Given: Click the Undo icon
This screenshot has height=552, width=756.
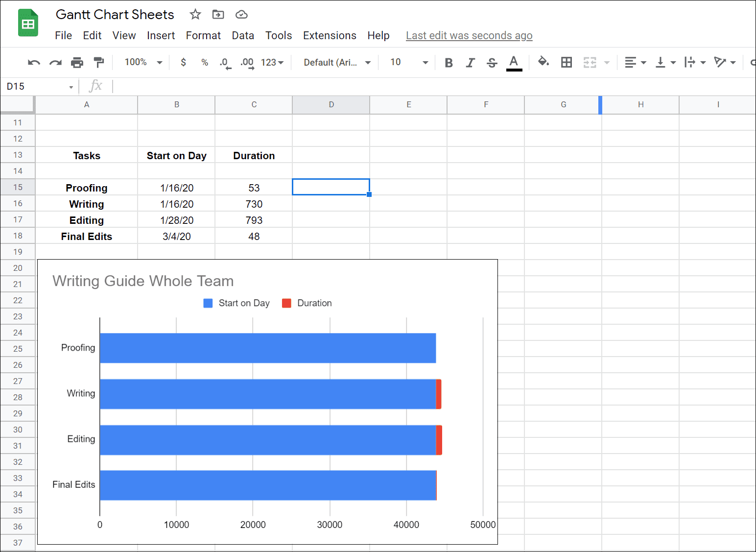Looking at the screenshot, I should [x=34, y=62].
